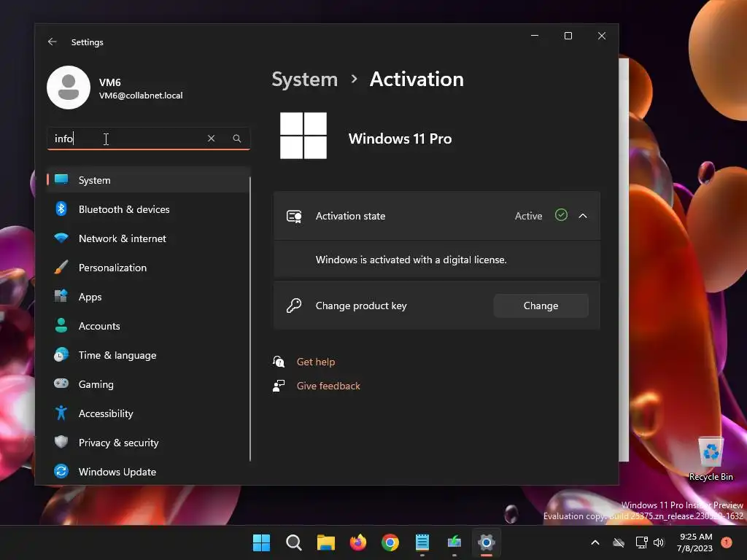
Task: Click into the Settings search field
Action: tap(148, 139)
